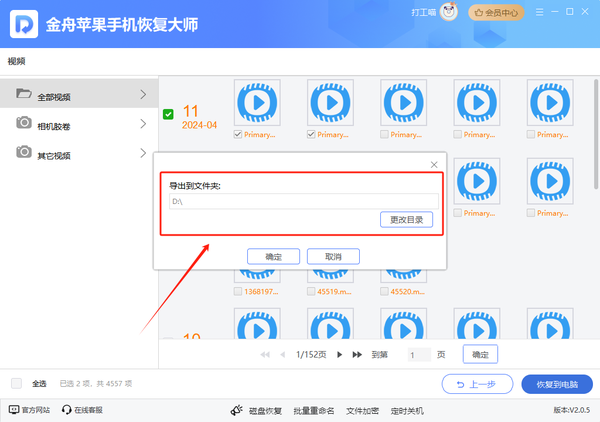Open fifth video thumbnail in top row
600x422 pixels.
[x=550, y=103]
